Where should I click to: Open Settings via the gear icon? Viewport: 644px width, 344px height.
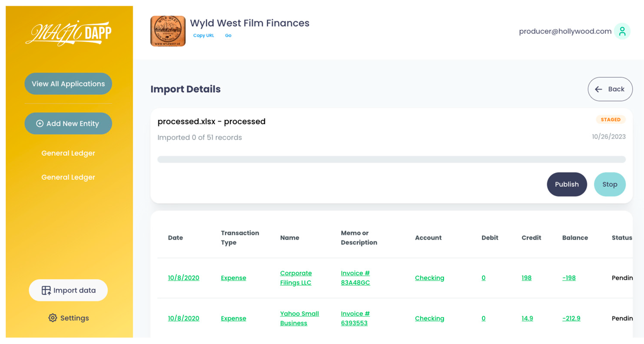point(52,318)
